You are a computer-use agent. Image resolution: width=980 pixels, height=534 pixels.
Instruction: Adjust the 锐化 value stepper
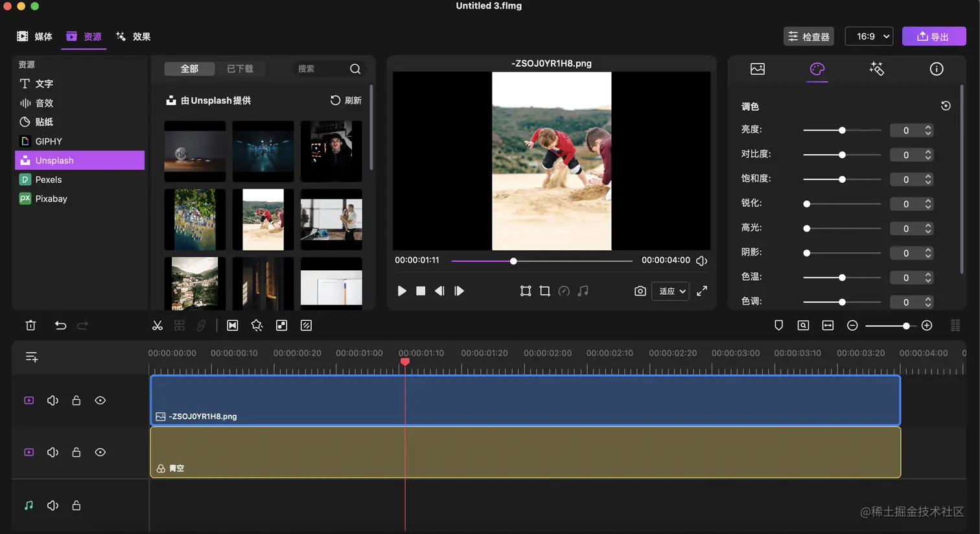tap(929, 204)
